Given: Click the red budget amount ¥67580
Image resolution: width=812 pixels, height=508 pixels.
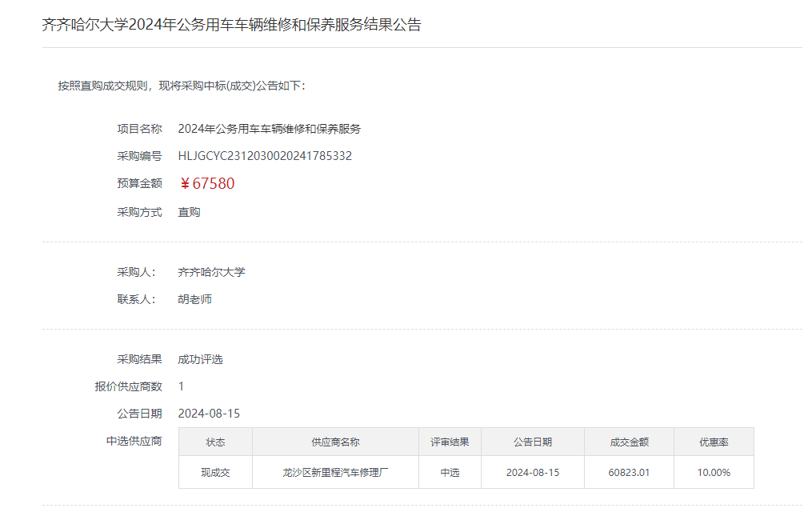Looking at the screenshot, I should coord(207,183).
